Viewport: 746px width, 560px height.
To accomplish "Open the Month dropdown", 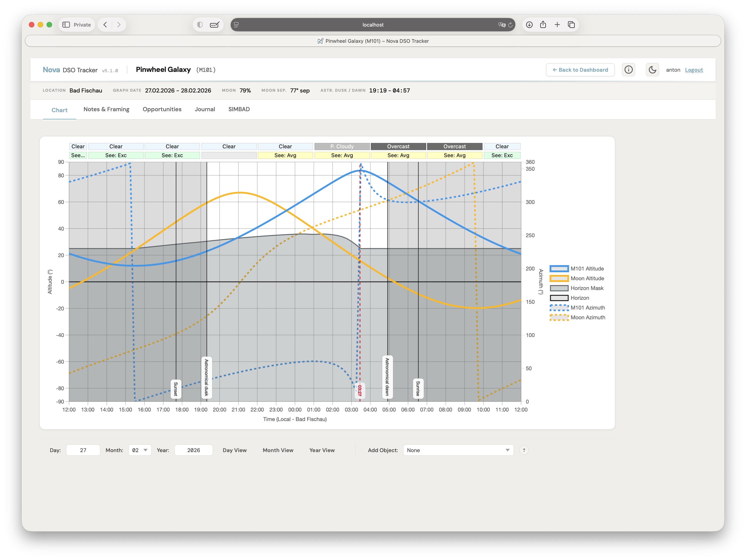I will (140, 450).
